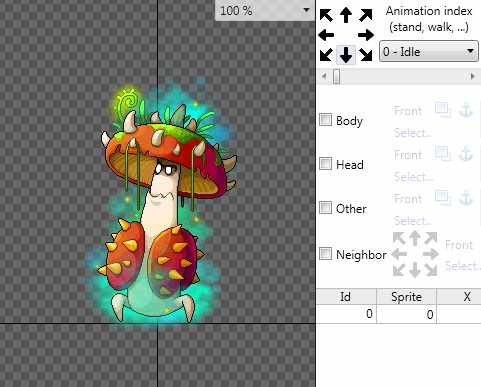Enable the Head reference checkbox
Image resolution: width=481 pixels, height=387 pixels.
(x=325, y=164)
